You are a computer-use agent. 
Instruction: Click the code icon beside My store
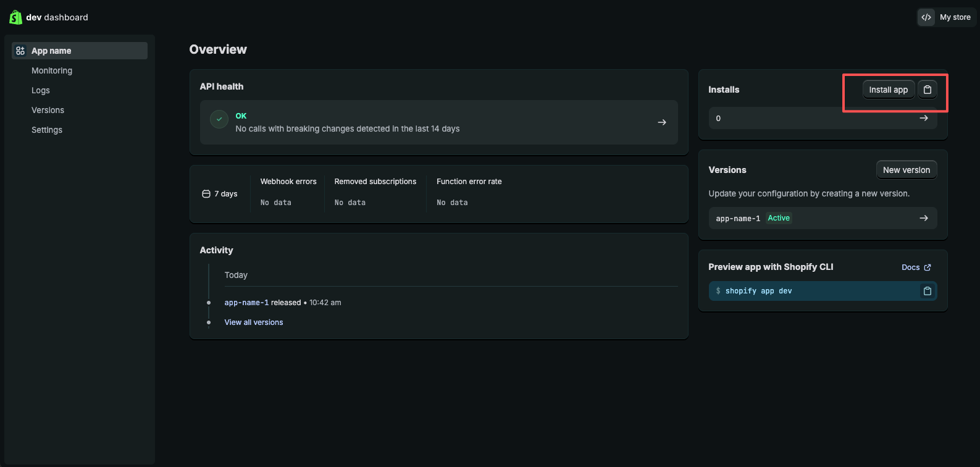pos(926,17)
